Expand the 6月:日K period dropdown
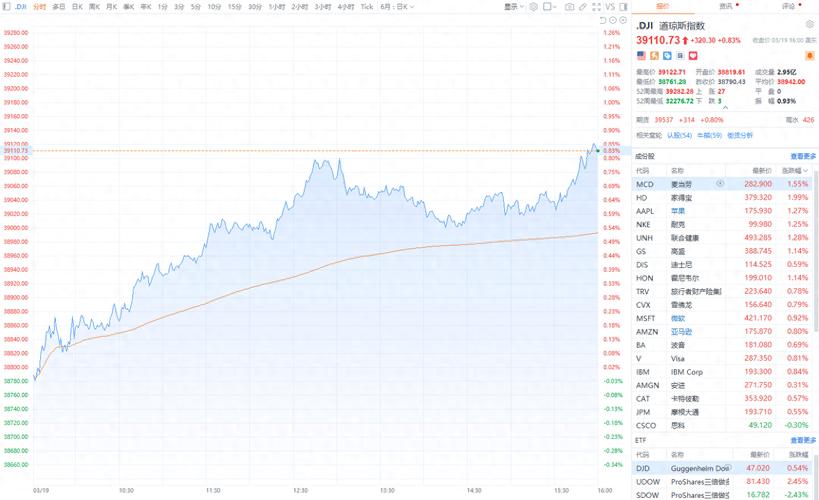The width and height of the screenshot is (819, 500). [397, 6]
